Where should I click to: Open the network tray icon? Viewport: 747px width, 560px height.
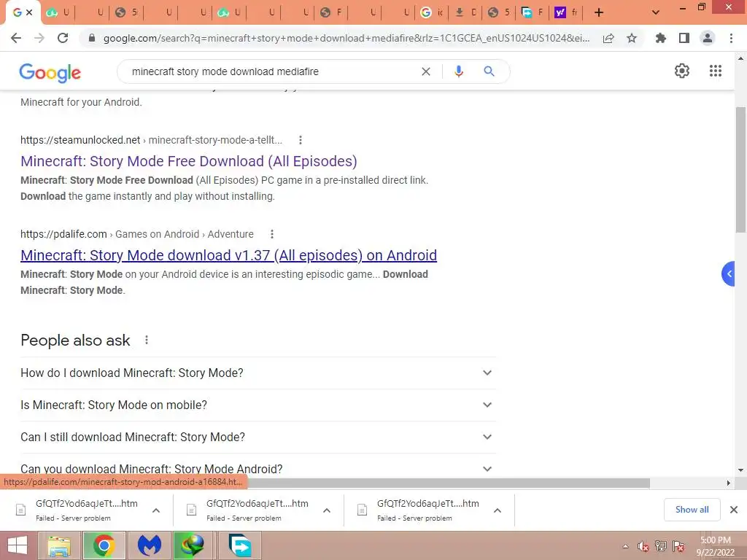[661, 546]
